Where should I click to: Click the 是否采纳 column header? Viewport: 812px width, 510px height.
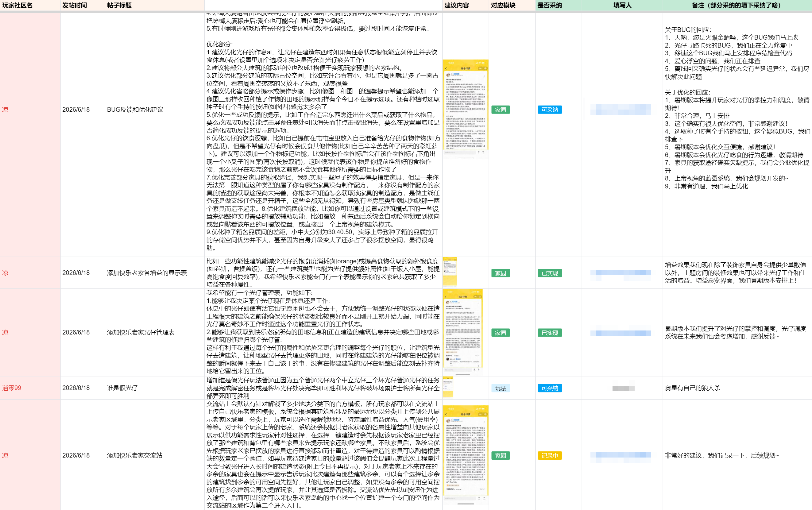point(559,6)
